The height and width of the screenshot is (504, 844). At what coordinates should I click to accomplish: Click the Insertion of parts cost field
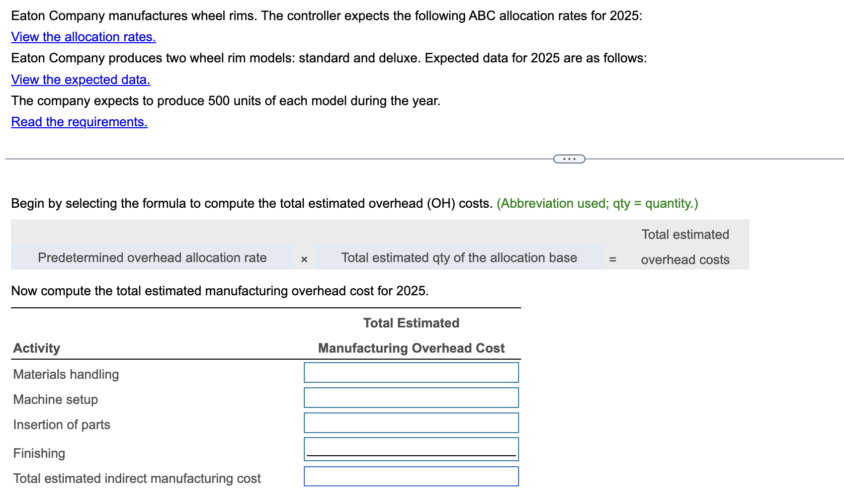click(x=411, y=423)
